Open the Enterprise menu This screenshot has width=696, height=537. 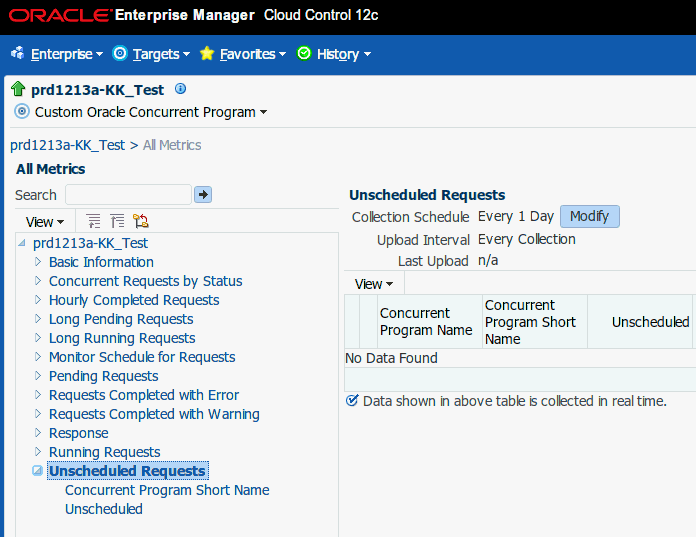pyautogui.click(x=67, y=54)
